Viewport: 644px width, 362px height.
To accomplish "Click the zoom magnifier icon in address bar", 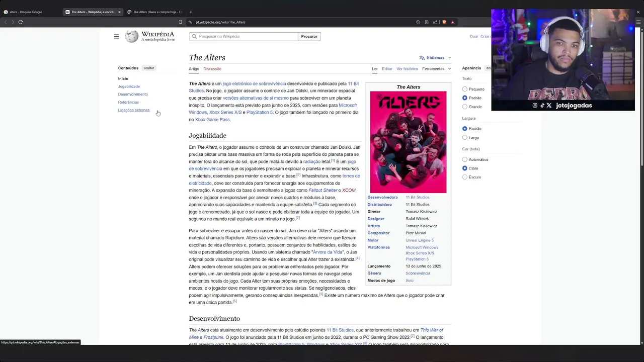I will point(418,22).
